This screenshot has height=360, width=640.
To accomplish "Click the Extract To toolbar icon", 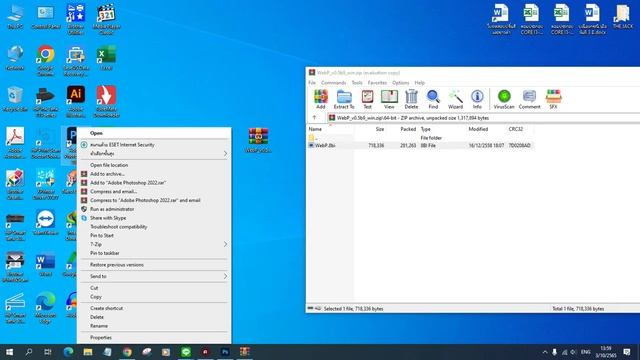I will click(344, 99).
